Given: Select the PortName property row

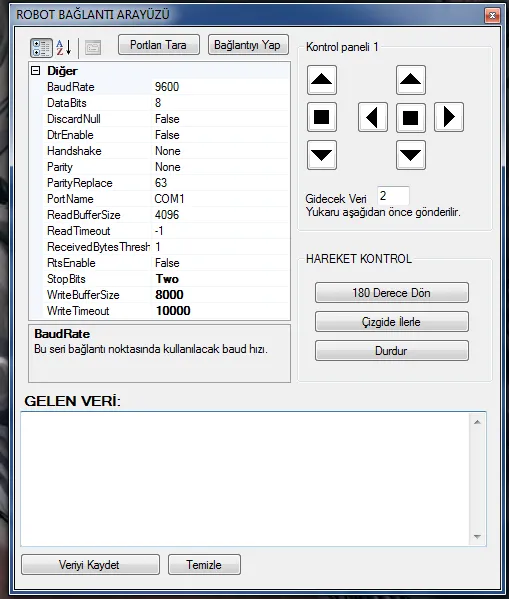Looking at the screenshot, I should [x=166, y=199].
